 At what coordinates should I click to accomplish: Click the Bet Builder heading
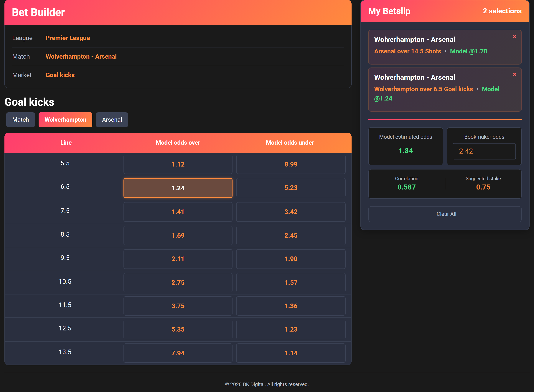38,12
